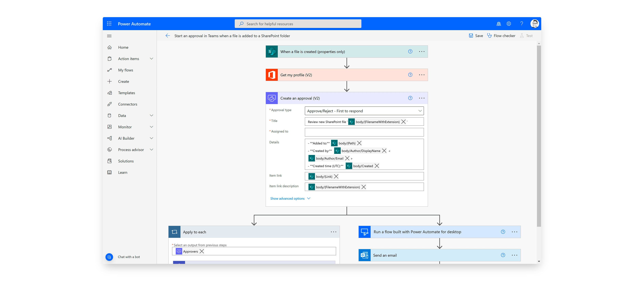Open ellipsis menu for file created trigger

(422, 52)
